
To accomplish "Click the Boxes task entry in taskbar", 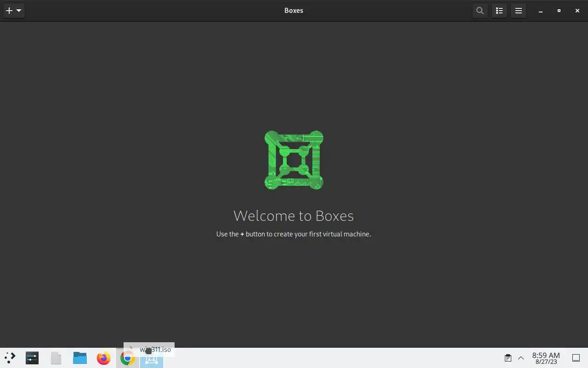I will 152,358.
